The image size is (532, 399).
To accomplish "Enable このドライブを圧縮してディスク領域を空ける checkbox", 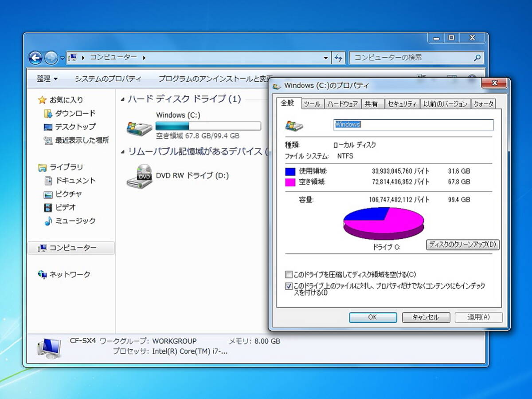I will [289, 275].
